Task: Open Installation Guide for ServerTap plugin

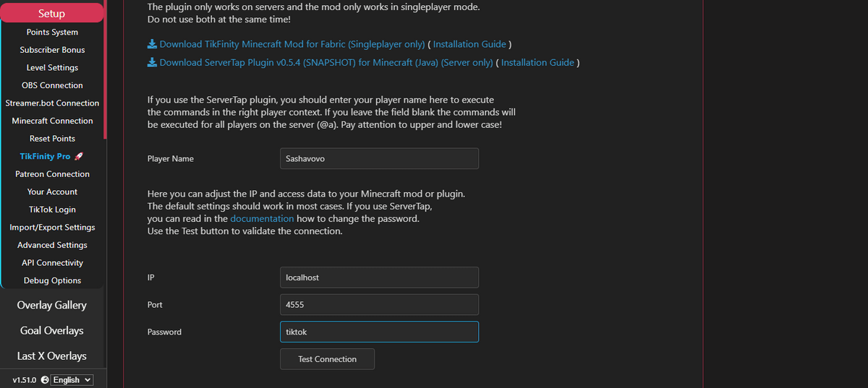Action: (537, 62)
